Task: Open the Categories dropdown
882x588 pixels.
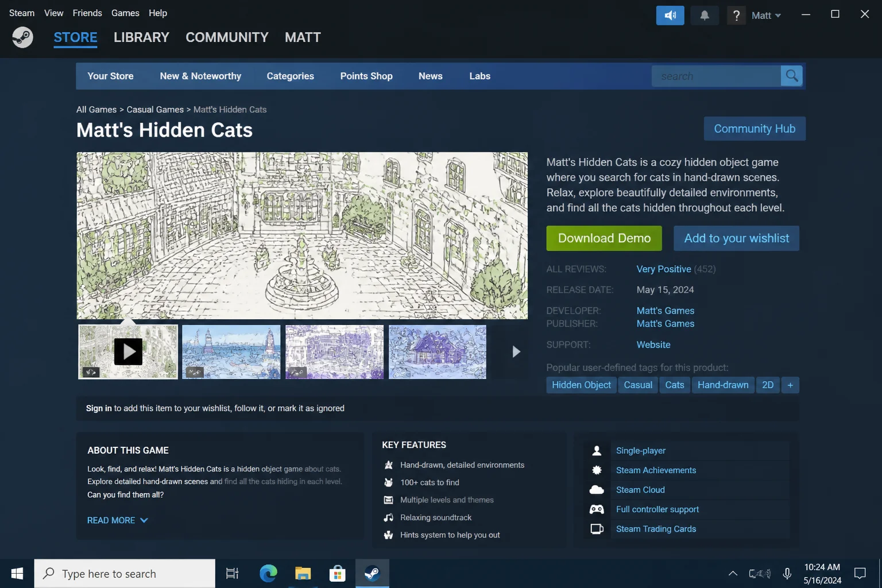Action: click(x=290, y=76)
